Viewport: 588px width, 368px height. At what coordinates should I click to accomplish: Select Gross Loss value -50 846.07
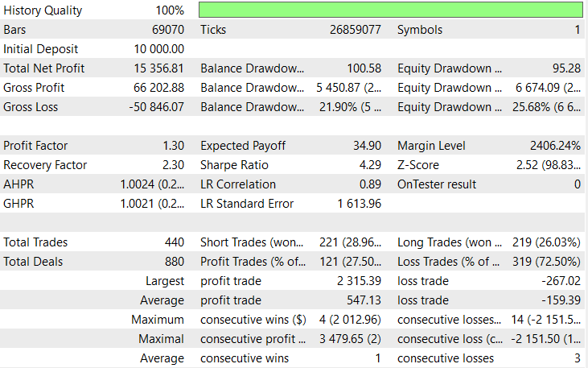click(156, 107)
